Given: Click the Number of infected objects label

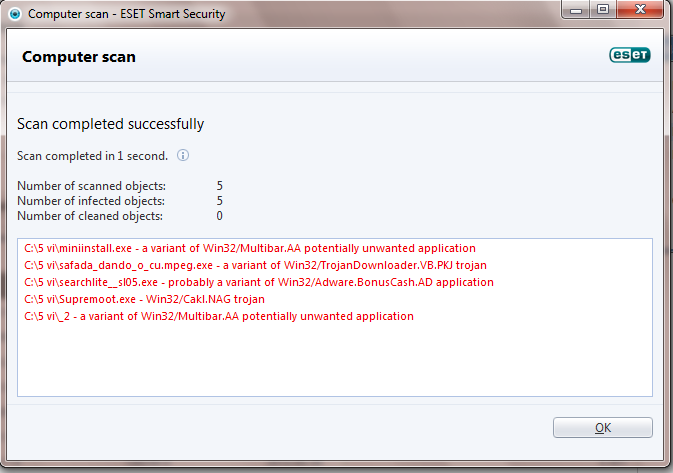Looking at the screenshot, I should (x=92, y=201).
